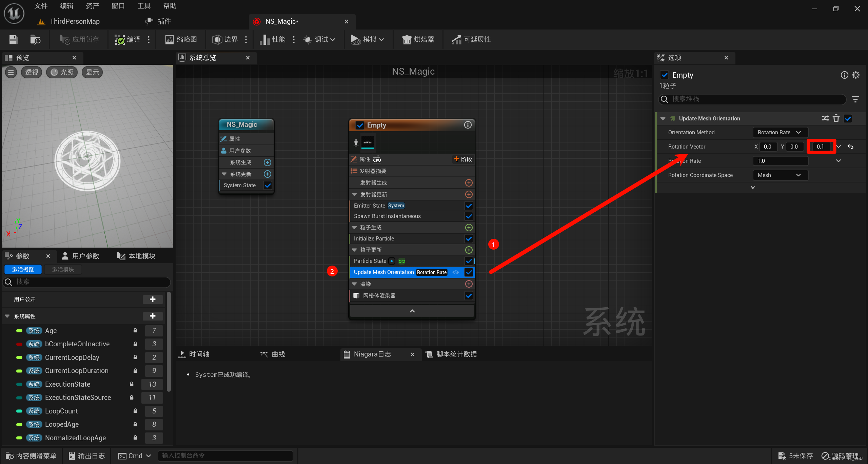The image size is (868, 464).
Task: Open the 窗口 menu
Action: (118, 6)
